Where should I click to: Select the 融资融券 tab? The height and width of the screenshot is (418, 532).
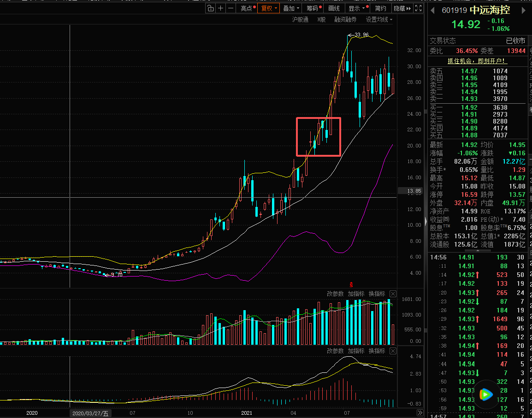(345, 19)
